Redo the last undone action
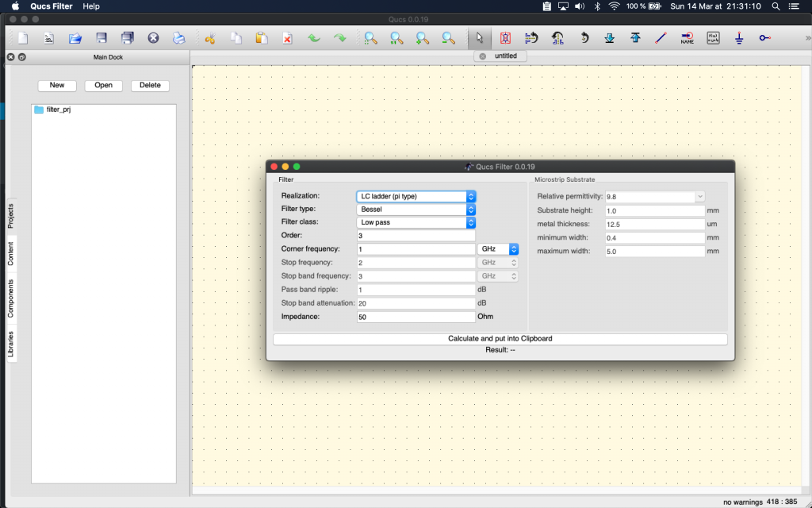 [x=339, y=38]
